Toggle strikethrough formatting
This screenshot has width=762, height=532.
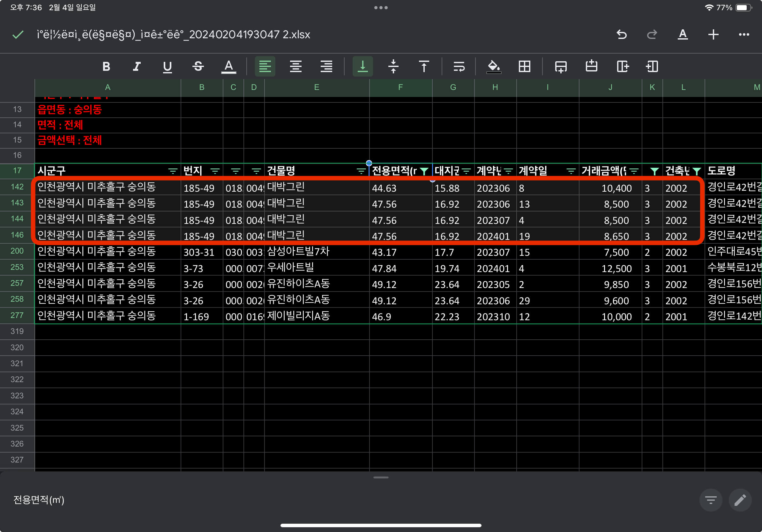(198, 67)
